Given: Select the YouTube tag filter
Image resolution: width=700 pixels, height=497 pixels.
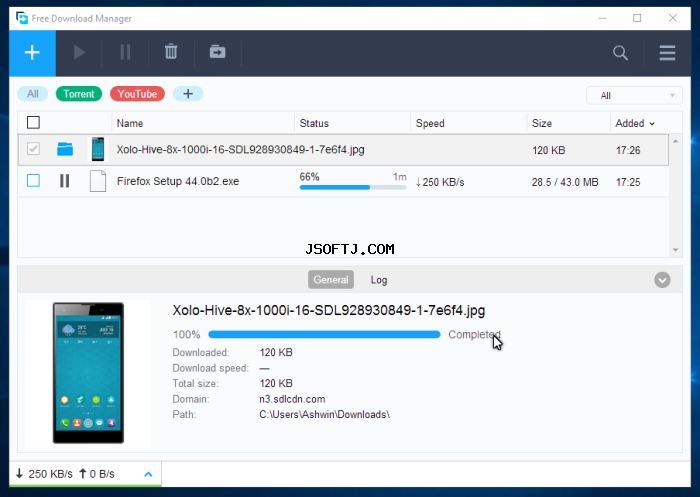Looking at the screenshot, I should coord(137,94).
